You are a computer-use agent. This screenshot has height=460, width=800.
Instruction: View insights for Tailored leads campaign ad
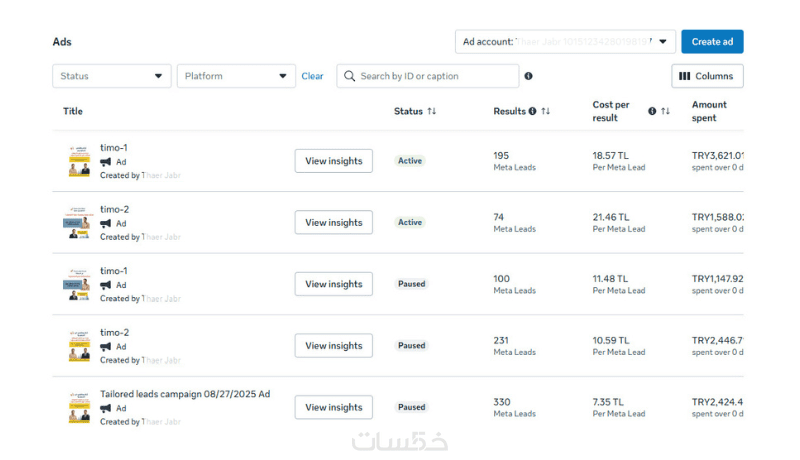click(333, 407)
